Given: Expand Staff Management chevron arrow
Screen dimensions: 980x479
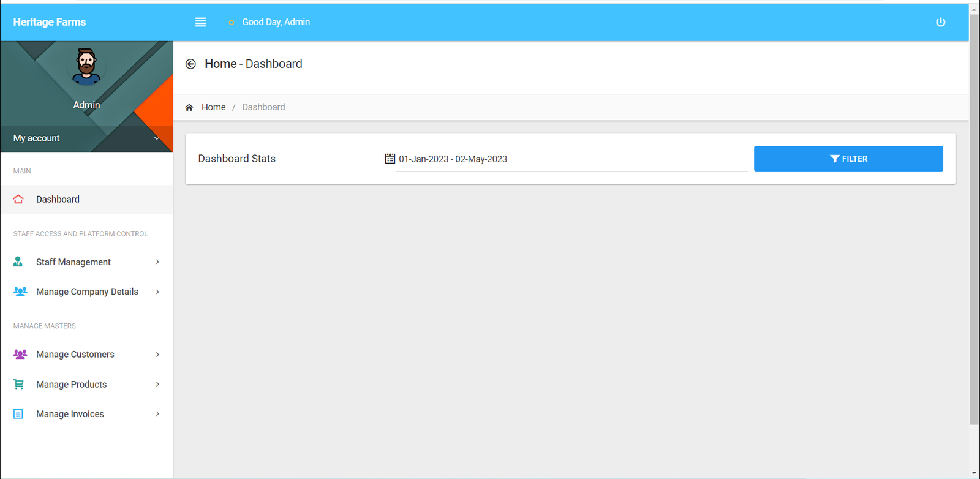Looking at the screenshot, I should pos(157,262).
